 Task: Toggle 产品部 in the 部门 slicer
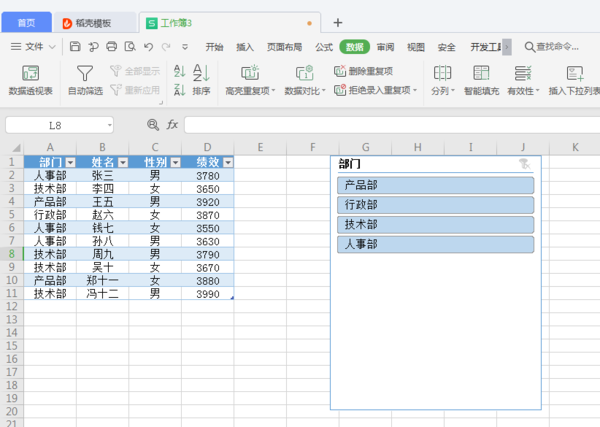coord(435,186)
